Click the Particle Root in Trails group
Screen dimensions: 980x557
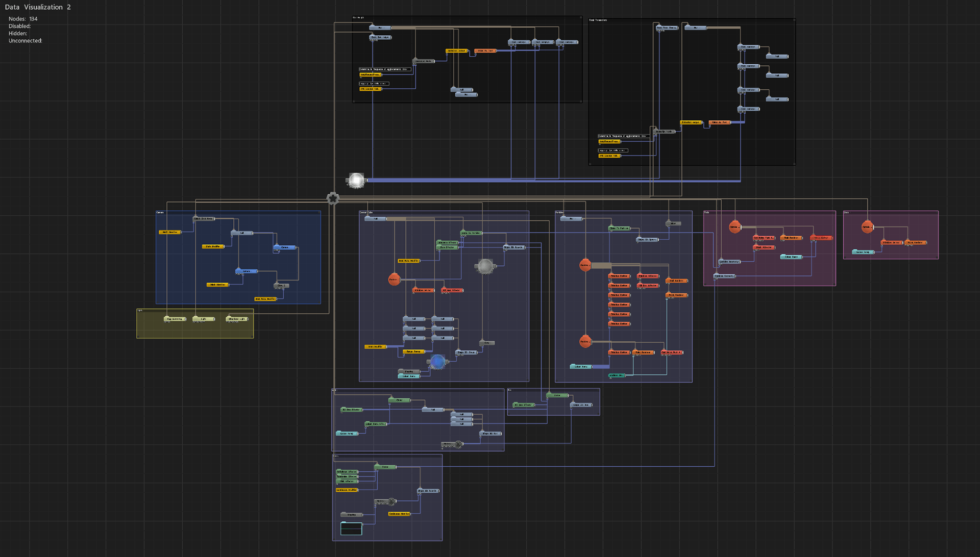pyautogui.click(x=734, y=227)
